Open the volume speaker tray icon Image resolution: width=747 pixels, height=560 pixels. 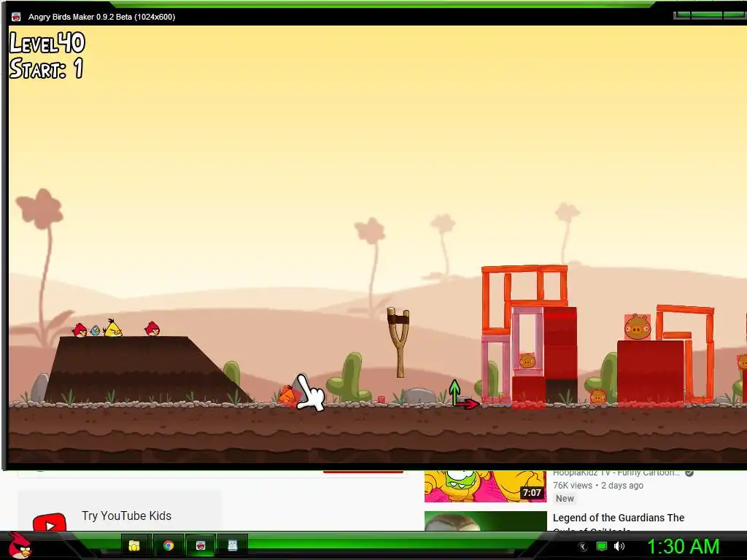[x=619, y=546]
